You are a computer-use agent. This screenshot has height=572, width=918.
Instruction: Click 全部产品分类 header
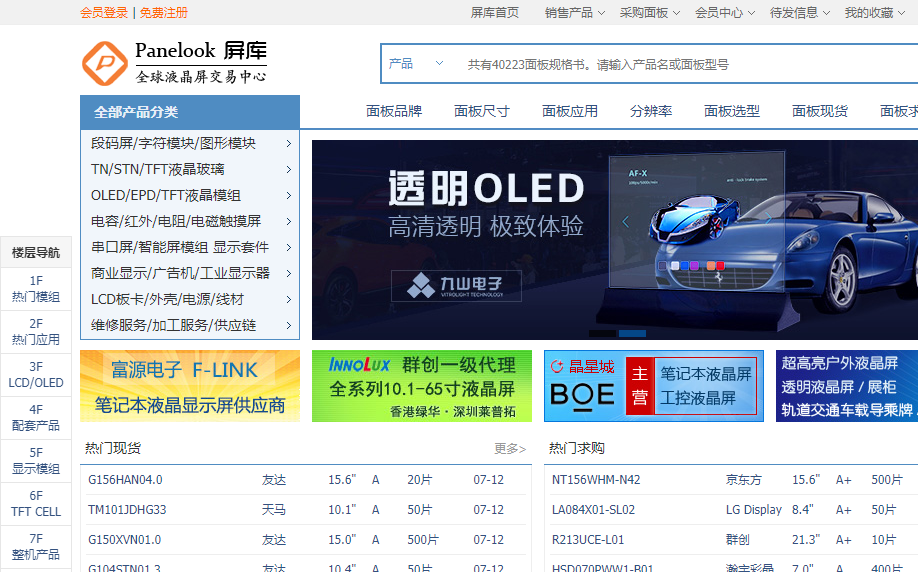pos(190,112)
